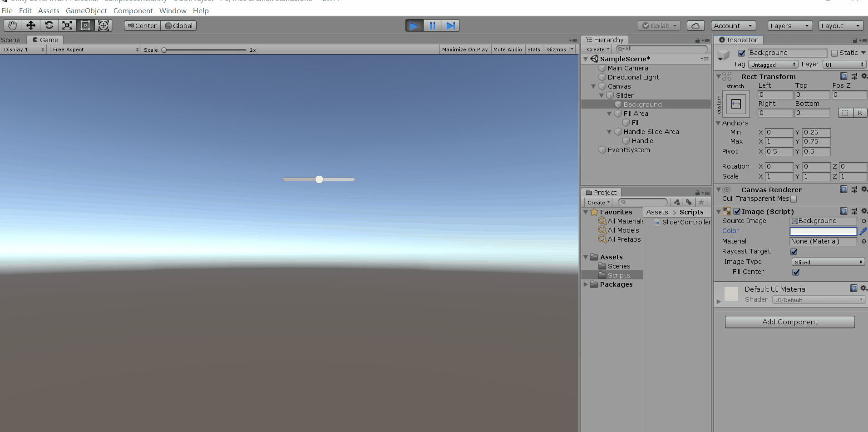The image size is (868, 432).
Task: Toggle Image script enabled checkbox
Action: [x=737, y=212]
